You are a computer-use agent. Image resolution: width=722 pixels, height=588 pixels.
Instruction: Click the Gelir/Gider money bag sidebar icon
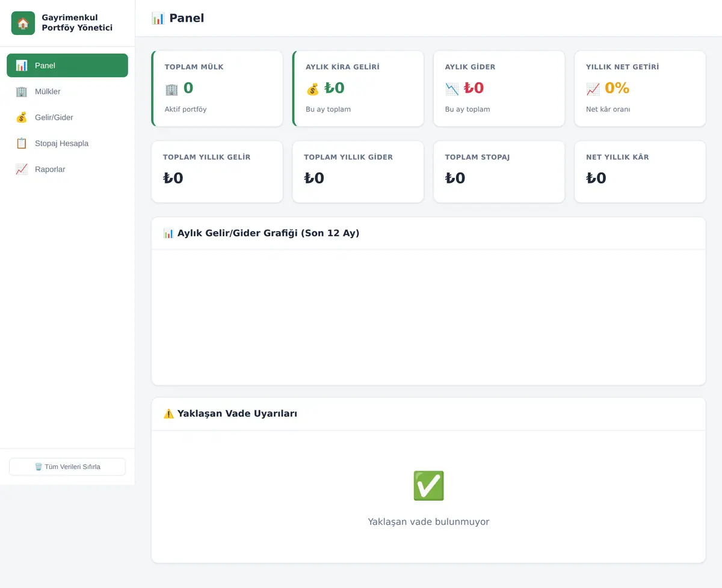click(22, 117)
